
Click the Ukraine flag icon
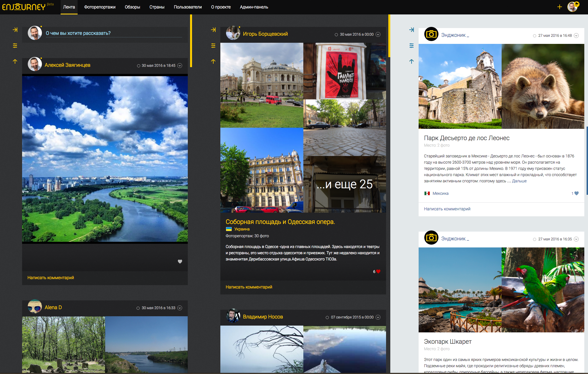click(x=229, y=229)
